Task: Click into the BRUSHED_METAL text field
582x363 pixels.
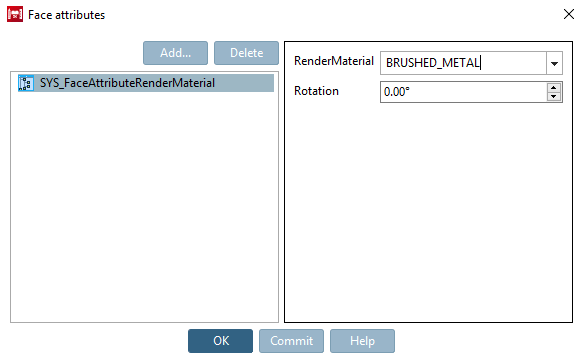Action: coord(463,63)
